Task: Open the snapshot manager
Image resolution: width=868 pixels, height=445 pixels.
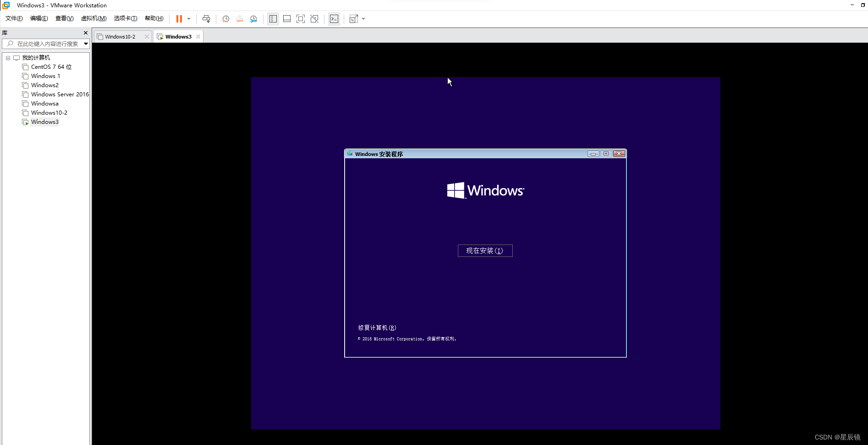Action: [x=253, y=19]
